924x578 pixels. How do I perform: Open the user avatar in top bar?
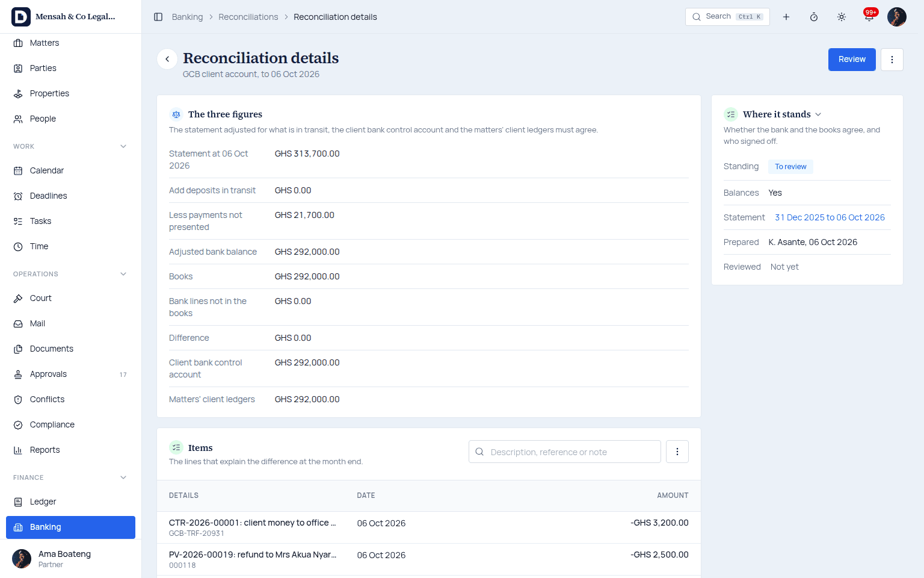[897, 17]
